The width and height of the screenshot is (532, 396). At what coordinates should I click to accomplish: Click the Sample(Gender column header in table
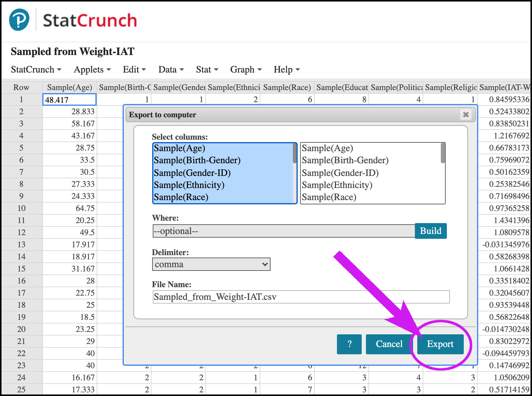178,87
